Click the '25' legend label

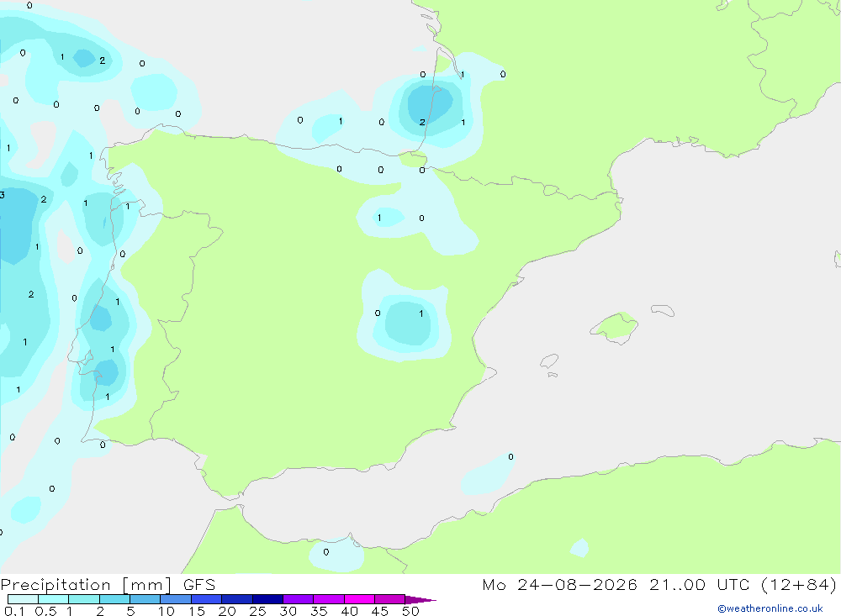(x=258, y=611)
